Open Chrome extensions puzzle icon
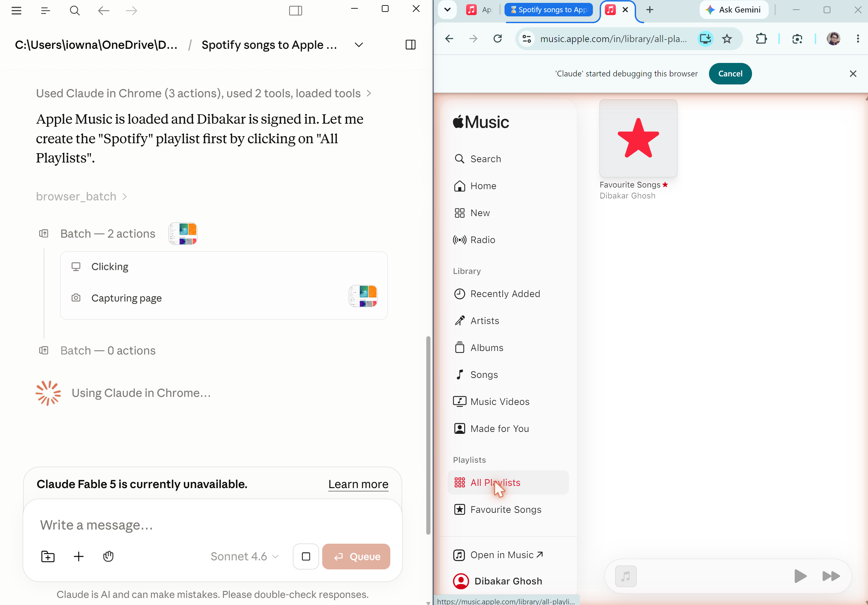The image size is (868, 605). click(x=761, y=39)
